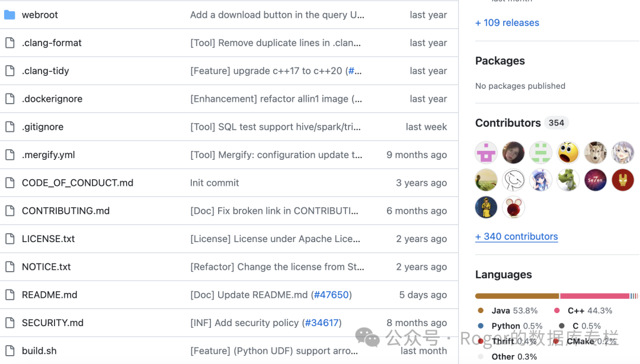640x364 pixels.
Task: Show the + 340 contributors list
Action: click(x=517, y=236)
